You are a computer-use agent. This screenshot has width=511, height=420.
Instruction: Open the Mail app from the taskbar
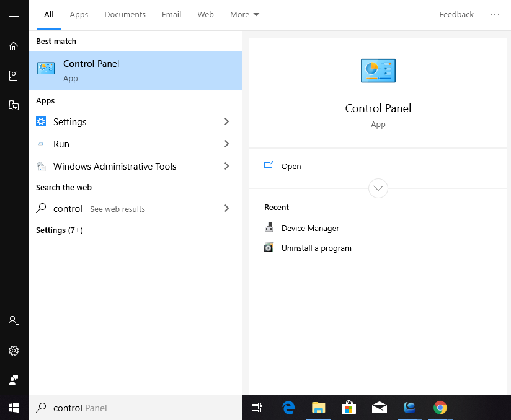click(379, 408)
